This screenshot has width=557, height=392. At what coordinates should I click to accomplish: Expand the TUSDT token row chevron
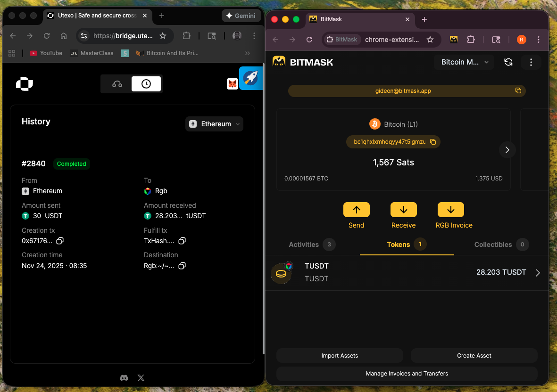coord(538,273)
